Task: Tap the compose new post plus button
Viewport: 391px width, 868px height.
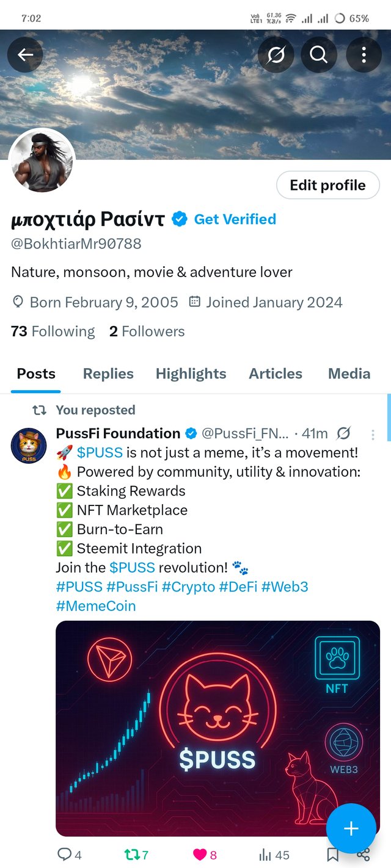Action: (351, 828)
